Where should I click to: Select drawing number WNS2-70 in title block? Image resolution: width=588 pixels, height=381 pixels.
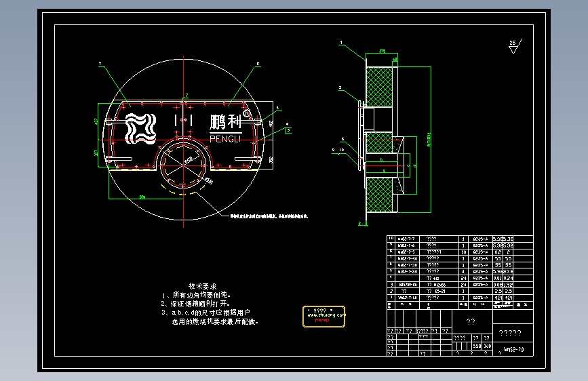[514, 350]
